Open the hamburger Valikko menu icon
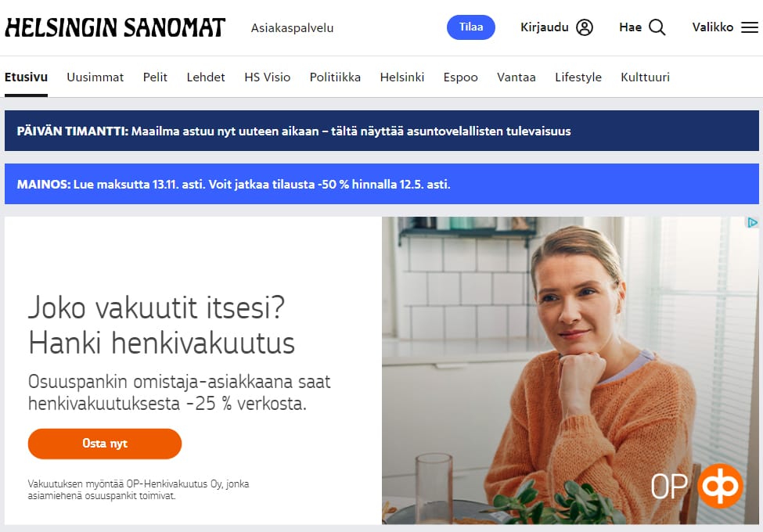This screenshot has width=763, height=532. [750, 27]
